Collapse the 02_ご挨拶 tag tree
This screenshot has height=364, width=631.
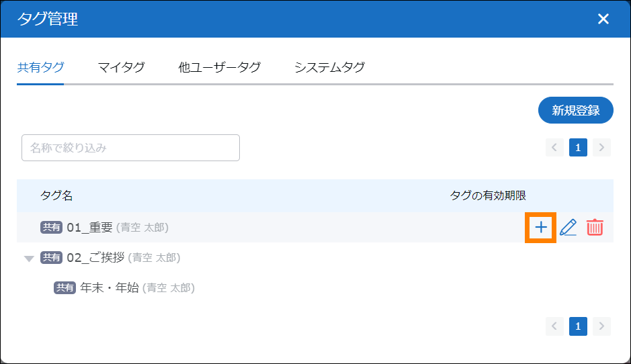[29, 259]
